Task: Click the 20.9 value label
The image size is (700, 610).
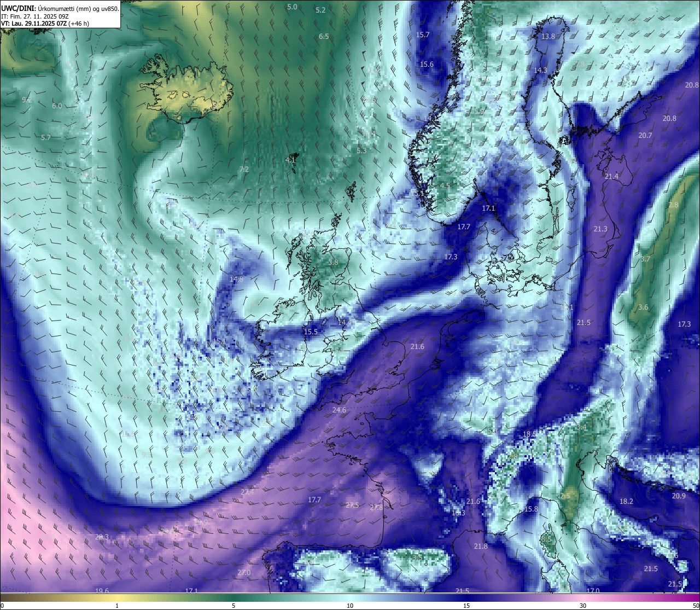Action: tap(679, 496)
